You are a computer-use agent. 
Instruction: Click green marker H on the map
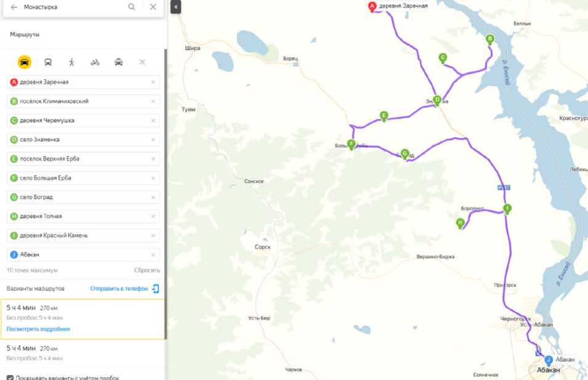[x=461, y=224]
